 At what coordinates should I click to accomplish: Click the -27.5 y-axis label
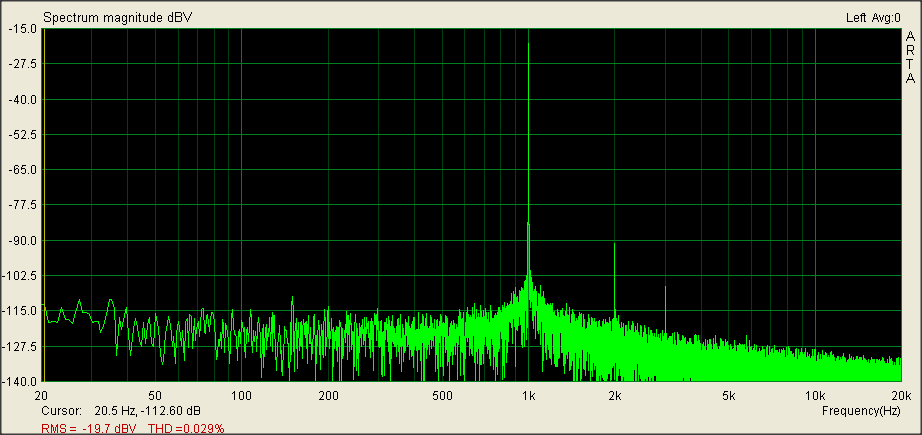click(x=24, y=63)
